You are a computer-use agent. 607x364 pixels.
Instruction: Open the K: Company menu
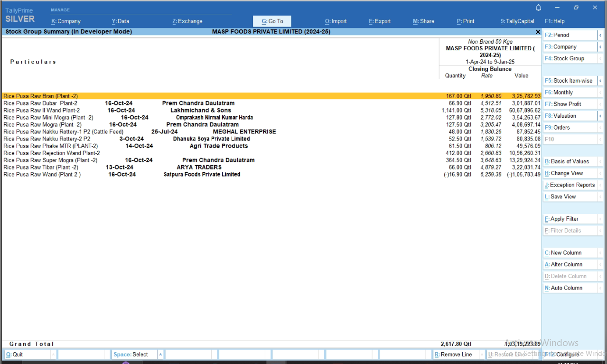click(x=66, y=21)
